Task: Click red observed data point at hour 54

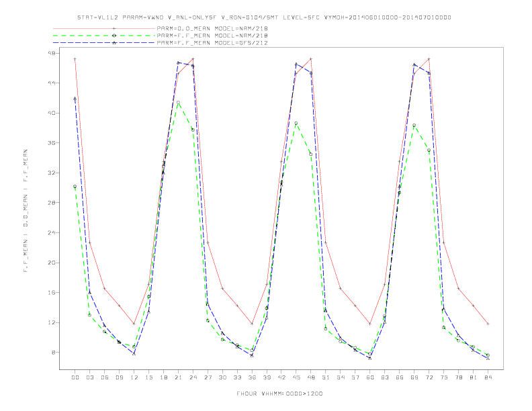Action: pyautogui.click(x=341, y=289)
